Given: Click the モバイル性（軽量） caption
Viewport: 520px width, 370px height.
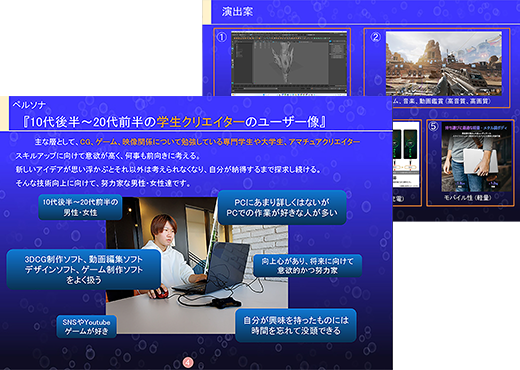Looking at the screenshot, I should point(467,198).
